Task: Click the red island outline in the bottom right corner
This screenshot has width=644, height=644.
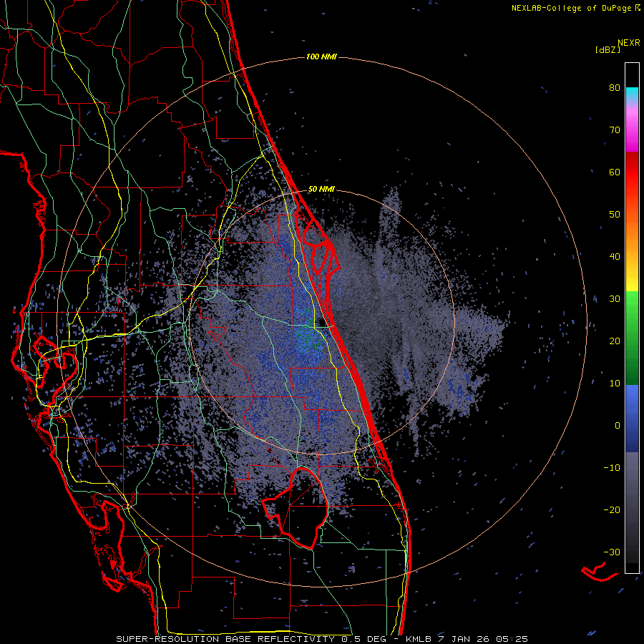Action: (x=600, y=571)
